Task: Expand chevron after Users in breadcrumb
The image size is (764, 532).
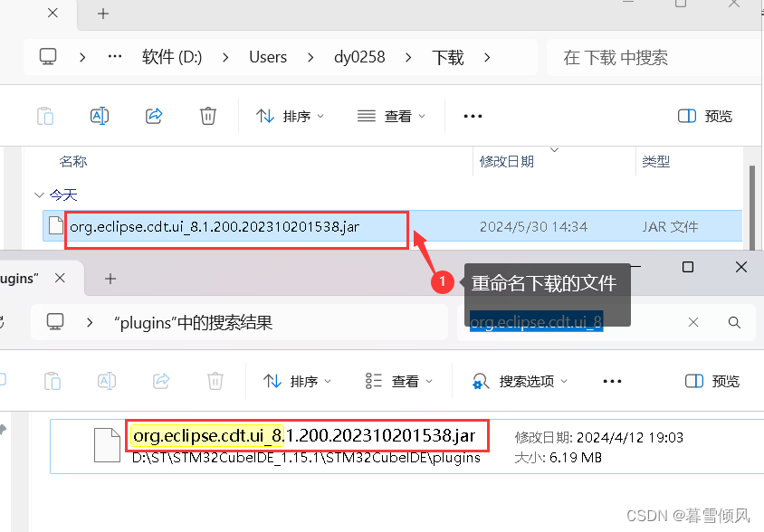Action: [x=310, y=58]
